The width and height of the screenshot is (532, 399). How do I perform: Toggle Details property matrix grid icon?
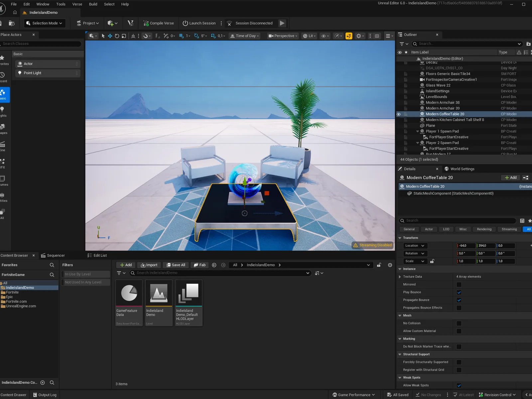(522, 221)
